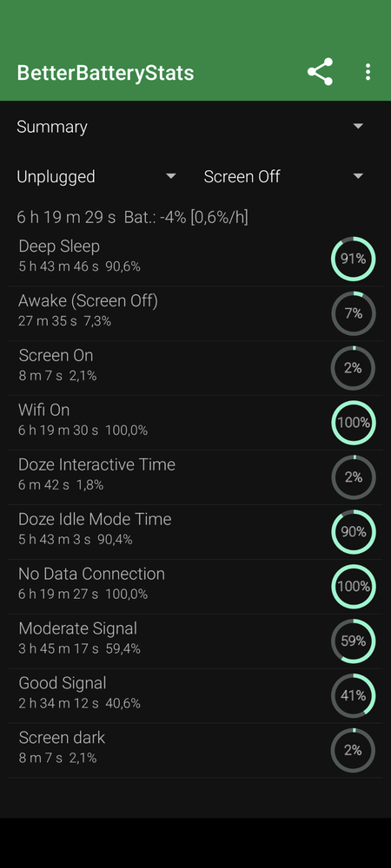Click the Moderate Signal 59% gauge
Screen dimensions: 391x868
[x=354, y=641]
